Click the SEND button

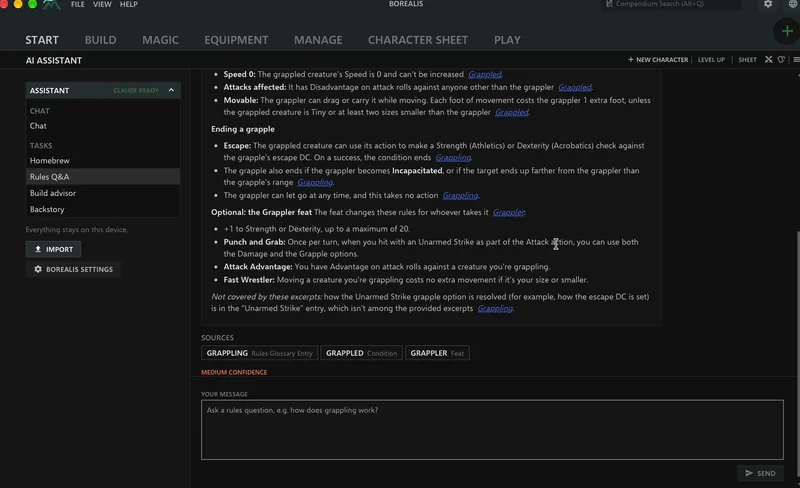760,473
